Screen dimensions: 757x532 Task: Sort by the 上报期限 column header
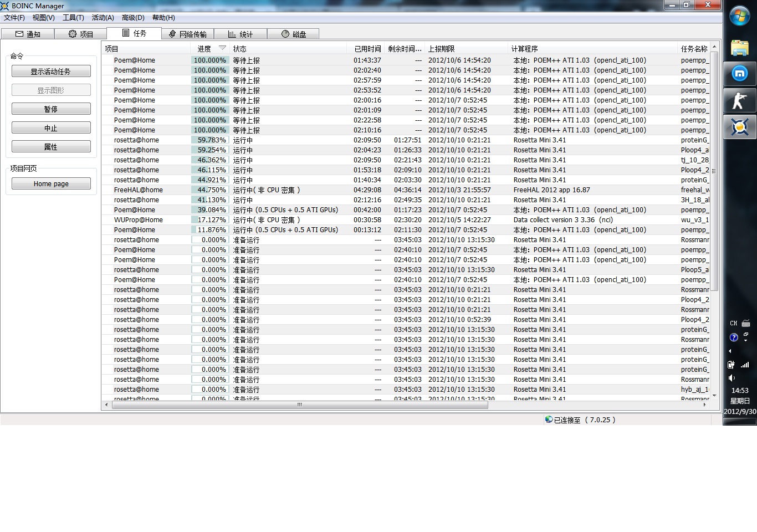click(467, 49)
